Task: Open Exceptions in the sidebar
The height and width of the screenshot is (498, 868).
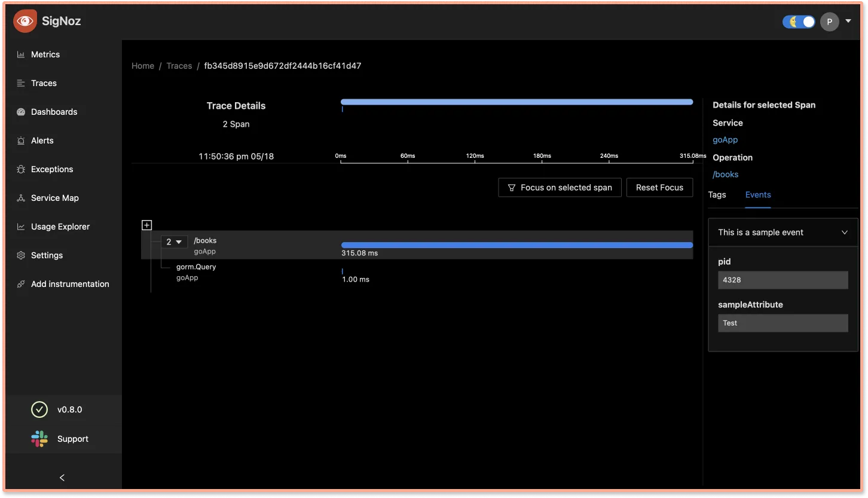Action: 52,169
